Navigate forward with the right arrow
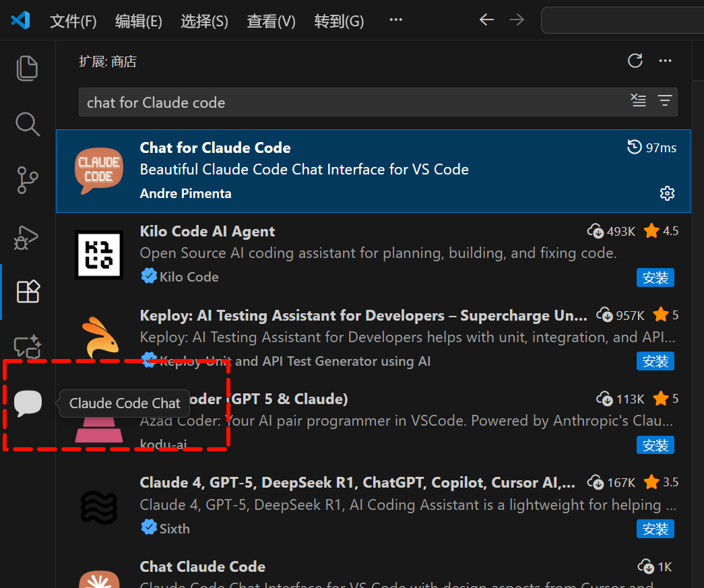704x588 pixels. tap(517, 20)
